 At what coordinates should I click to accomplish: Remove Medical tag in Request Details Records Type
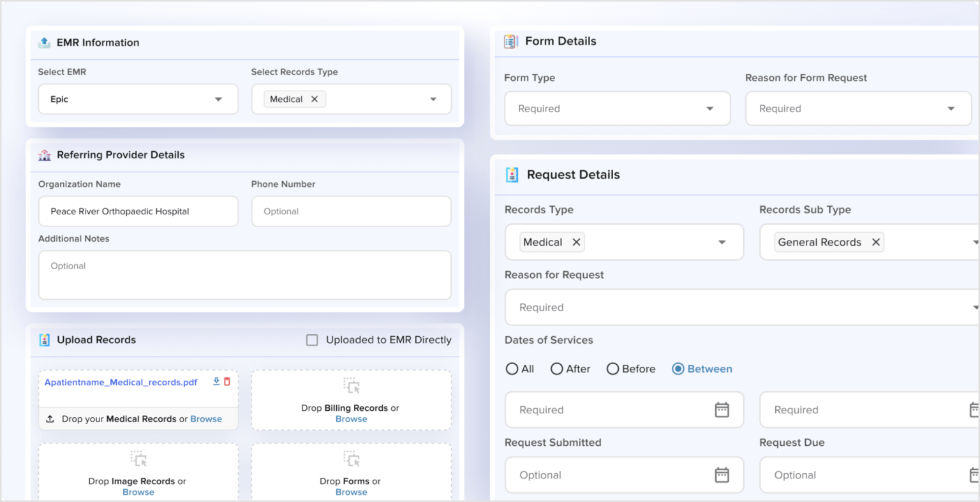tap(576, 242)
